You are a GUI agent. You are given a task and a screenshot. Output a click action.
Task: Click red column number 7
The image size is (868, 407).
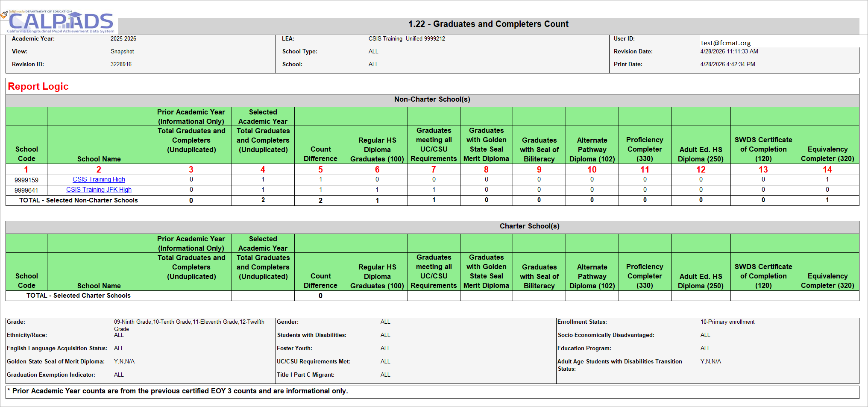pos(434,170)
